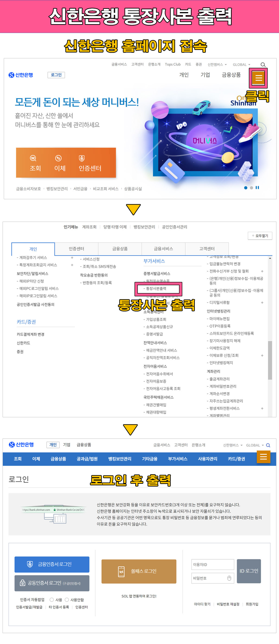Viewport: 279px width, 644px height.
Task: Click the virtual keyboard mouse icon in password field
Action: point(229,578)
